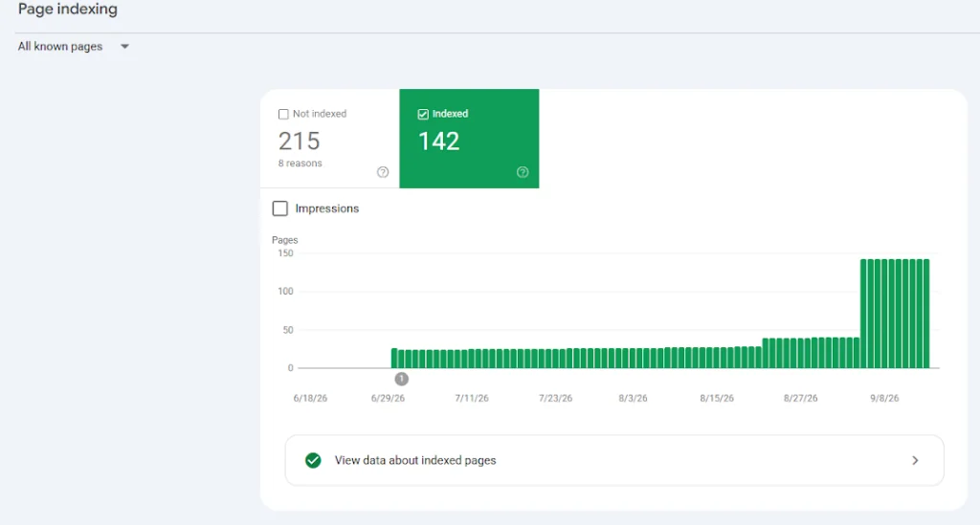Open View data about indexed pages
The image size is (980, 525).
614,461
